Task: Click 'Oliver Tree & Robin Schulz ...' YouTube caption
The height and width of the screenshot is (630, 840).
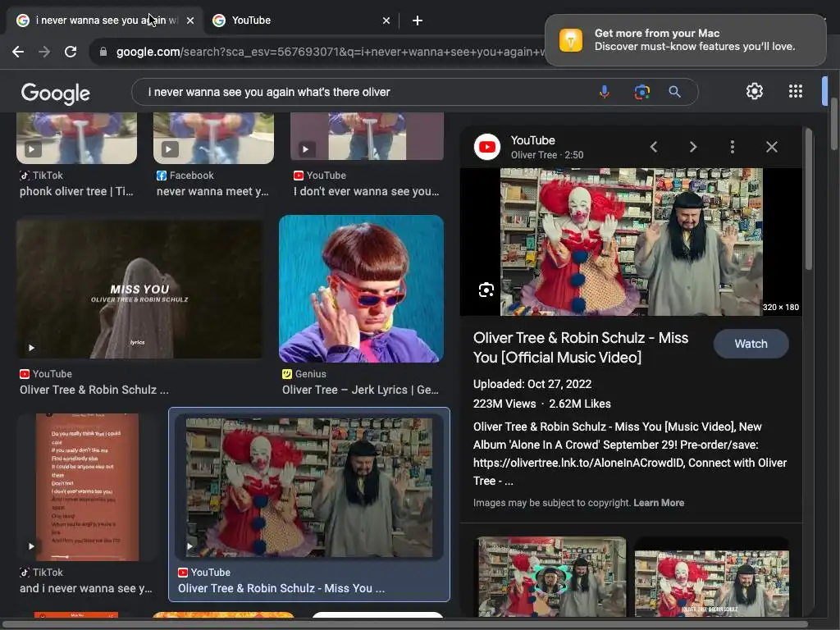Action: [94, 390]
